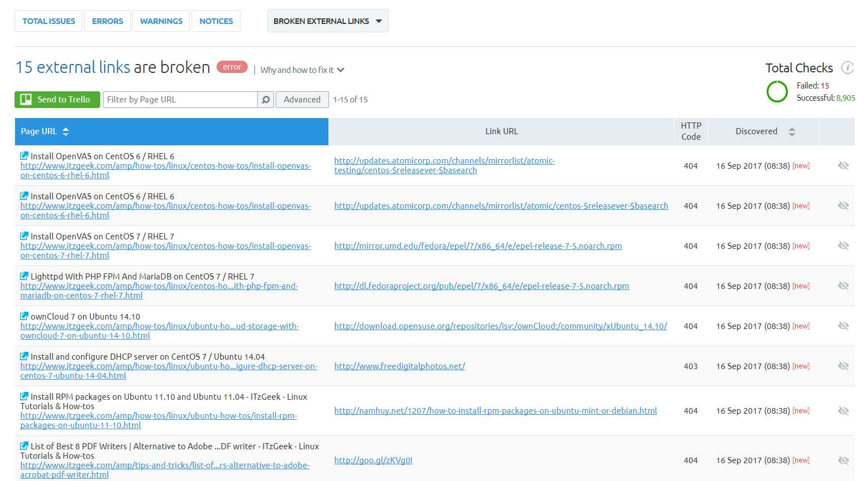Sort by the Discovered column arrows
The width and height of the screenshot is (868, 481).
tap(792, 131)
